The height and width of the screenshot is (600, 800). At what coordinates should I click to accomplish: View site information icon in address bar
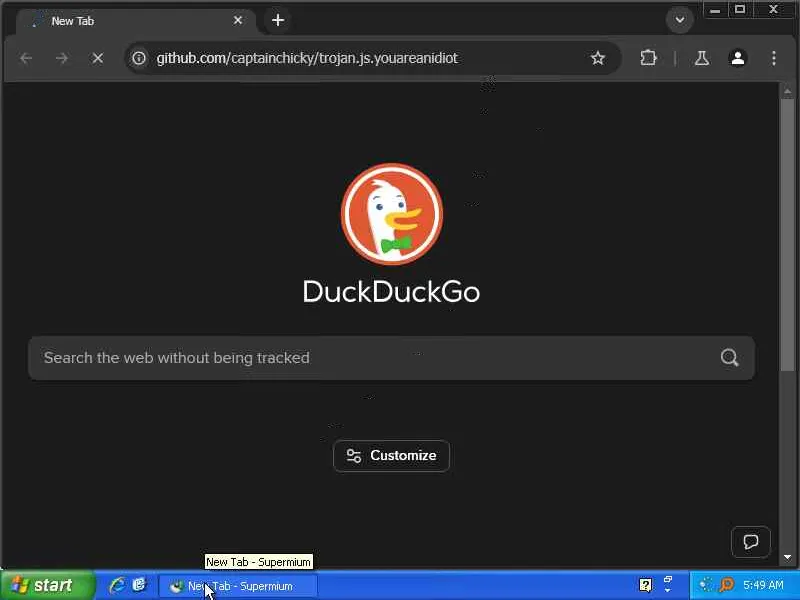[x=139, y=58]
